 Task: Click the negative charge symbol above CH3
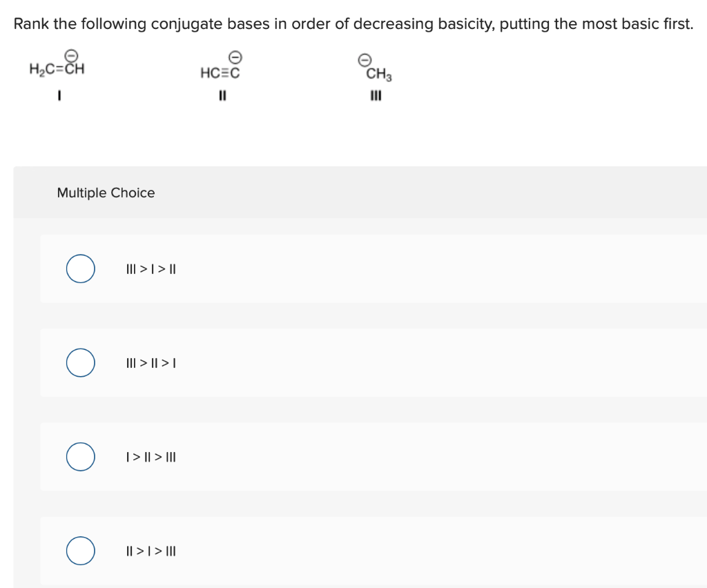[x=364, y=59]
